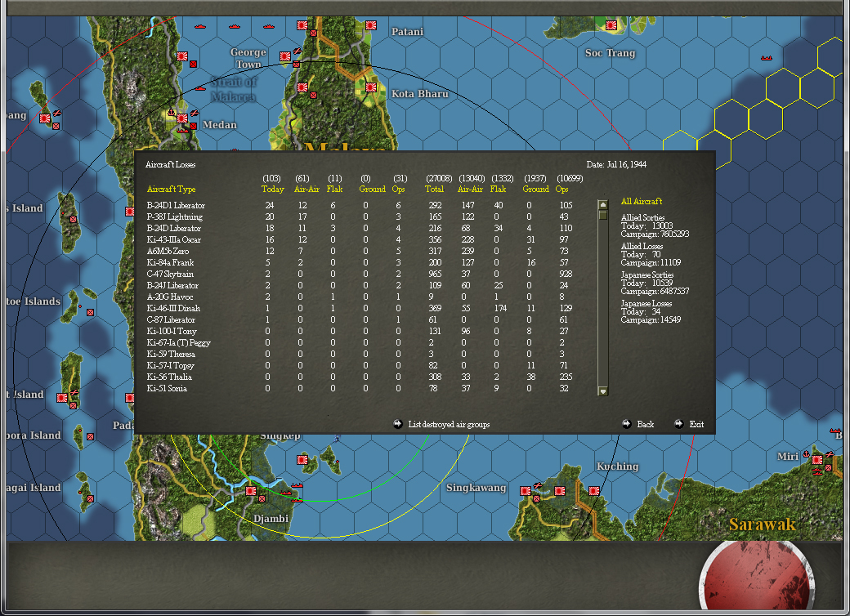Select the B-24J Liberator row

pos(360,285)
